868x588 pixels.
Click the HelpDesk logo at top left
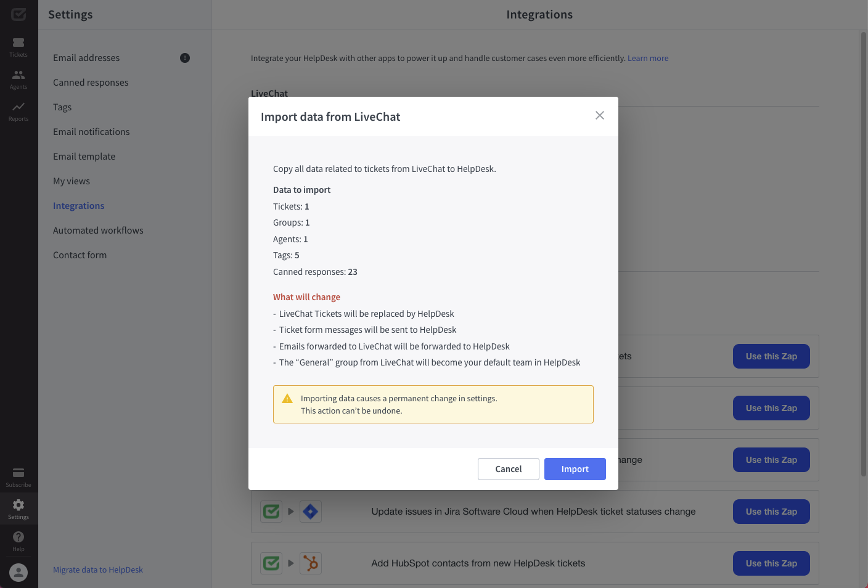18,14
